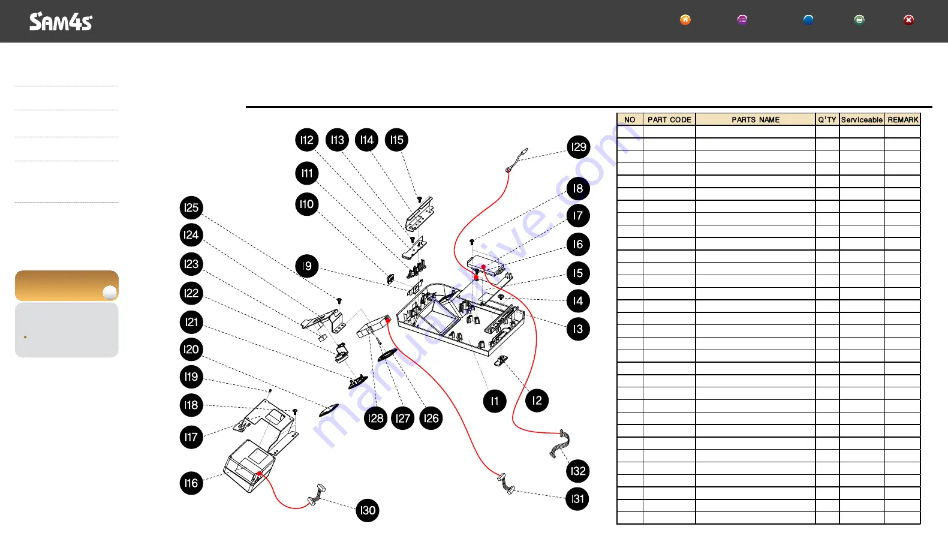Select part callout I25
Screen dimensions: 948x560
pos(191,208)
